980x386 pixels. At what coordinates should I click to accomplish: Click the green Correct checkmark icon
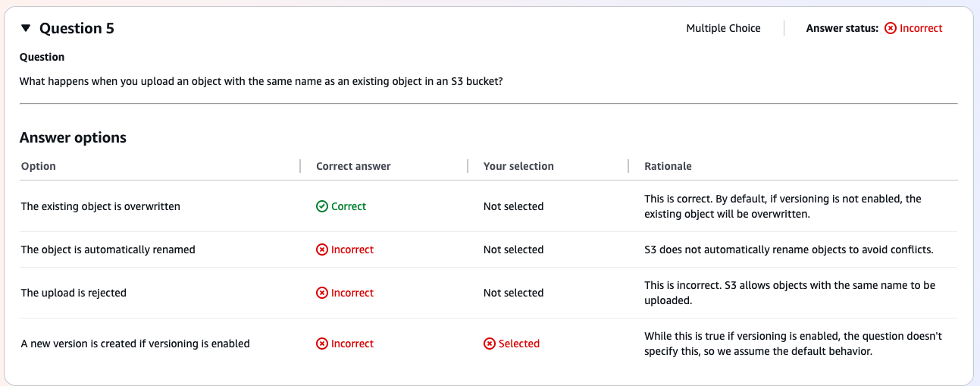tap(322, 206)
